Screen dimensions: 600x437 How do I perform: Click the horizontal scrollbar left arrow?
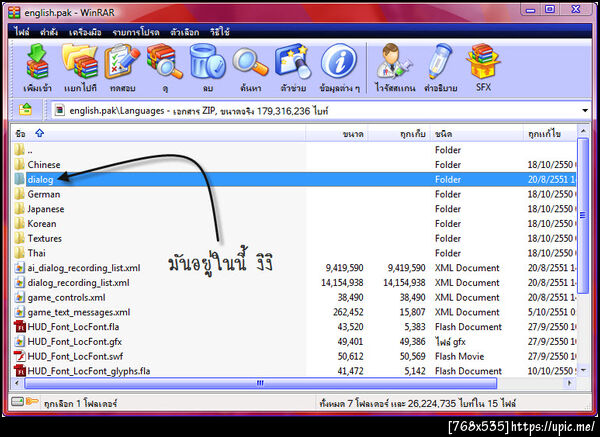click(17, 383)
